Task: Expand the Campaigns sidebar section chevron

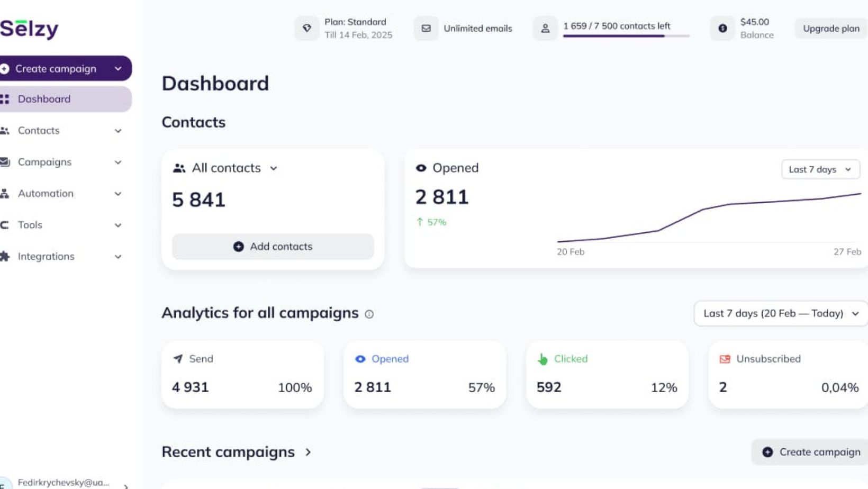Action: 118,162
